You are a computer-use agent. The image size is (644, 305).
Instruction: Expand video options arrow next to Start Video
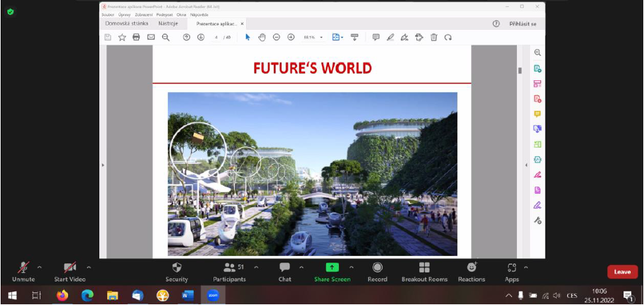[89, 267]
